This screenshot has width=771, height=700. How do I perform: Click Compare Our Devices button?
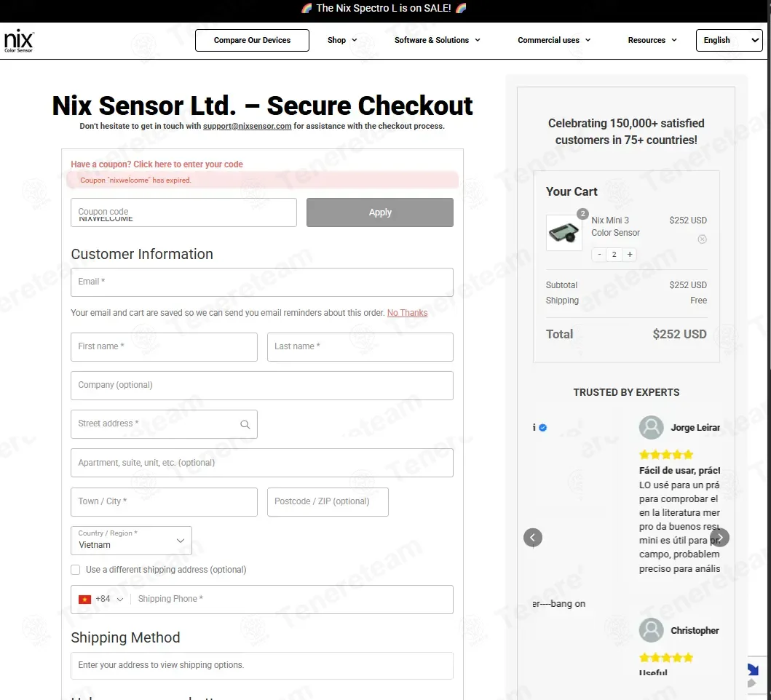click(252, 40)
